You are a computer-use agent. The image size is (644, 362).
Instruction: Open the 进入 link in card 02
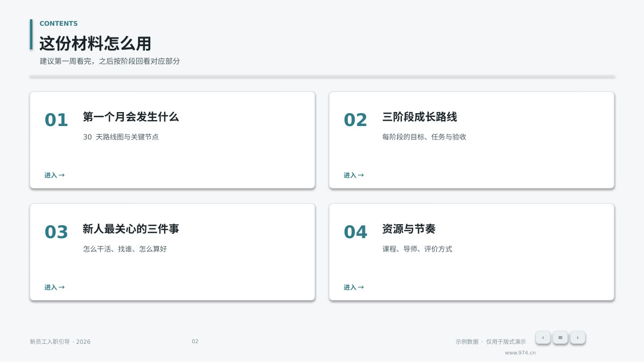[354, 175]
